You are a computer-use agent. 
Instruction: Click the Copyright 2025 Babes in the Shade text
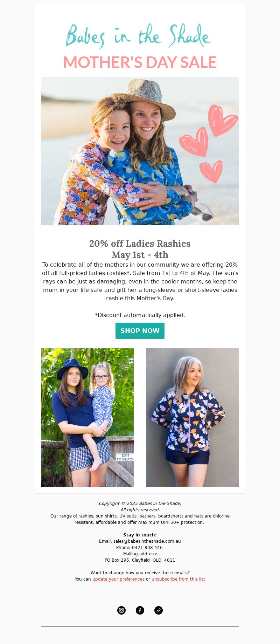click(x=140, y=503)
